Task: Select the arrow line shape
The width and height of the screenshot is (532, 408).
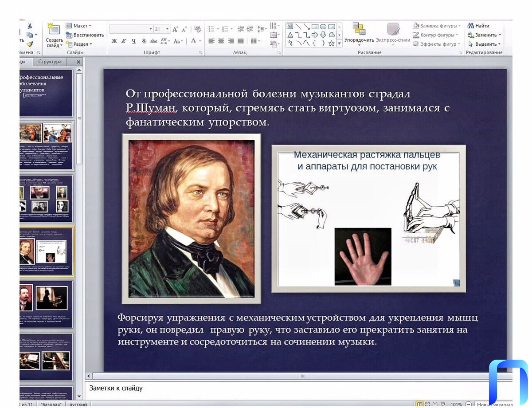Action: click(x=306, y=26)
